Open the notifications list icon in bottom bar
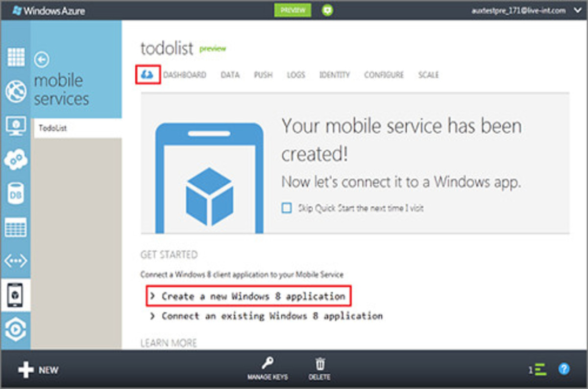Image resolution: width=588 pixels, height=389 pixels. (x=540, y=370)
